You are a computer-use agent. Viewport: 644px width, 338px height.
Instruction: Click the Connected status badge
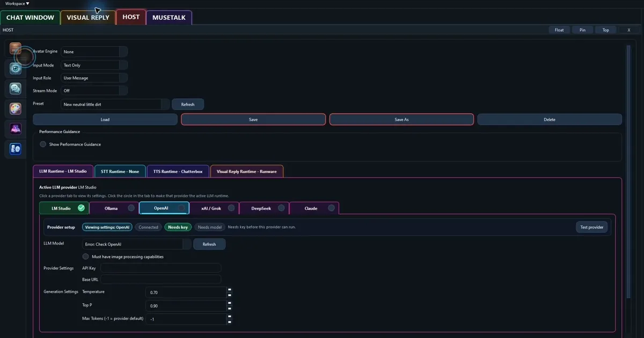coord(149,227)
